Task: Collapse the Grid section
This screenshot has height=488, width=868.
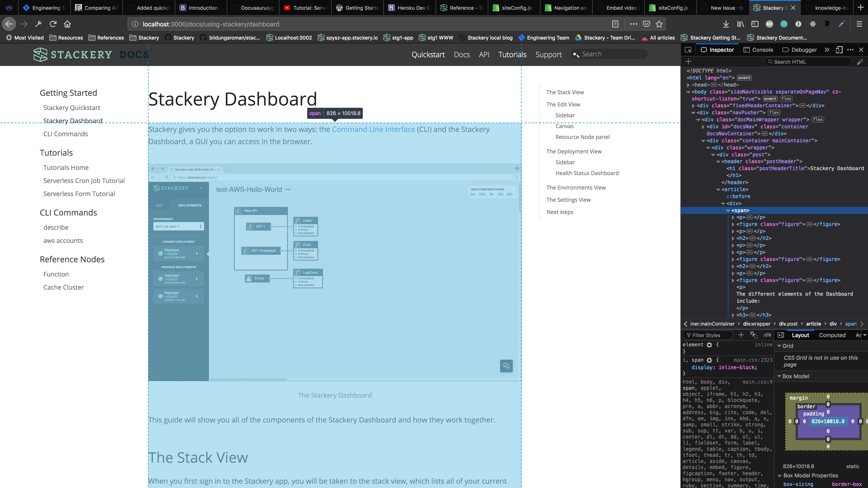Action: tap(779, 346)
